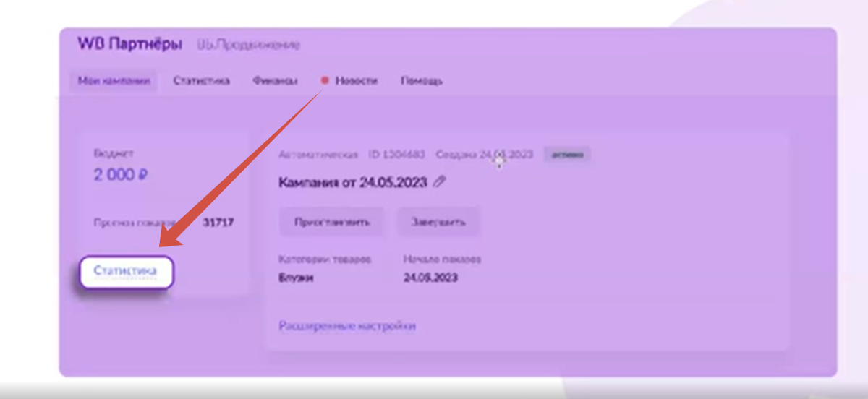The image size is (868, 399).
Task: Click the Автоматическая campaign type label
Action: pyautogui.click(x=318, y=155)
